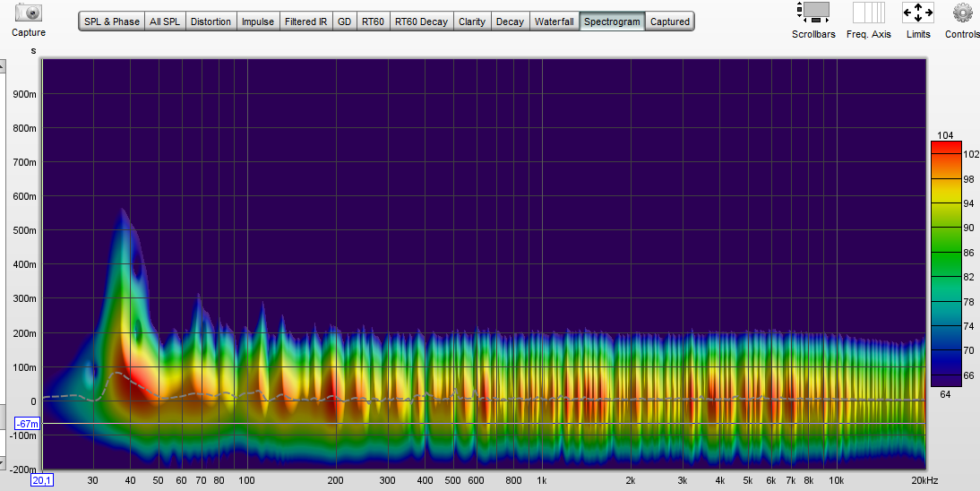
Task: Switch the Freq. Axis mode icon
Action: 868,13
